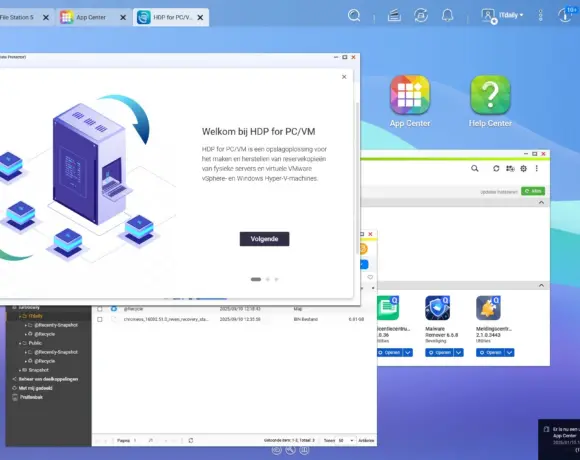
Task: Open App Center desktop shortcut
Action: [x=410, y=101]
